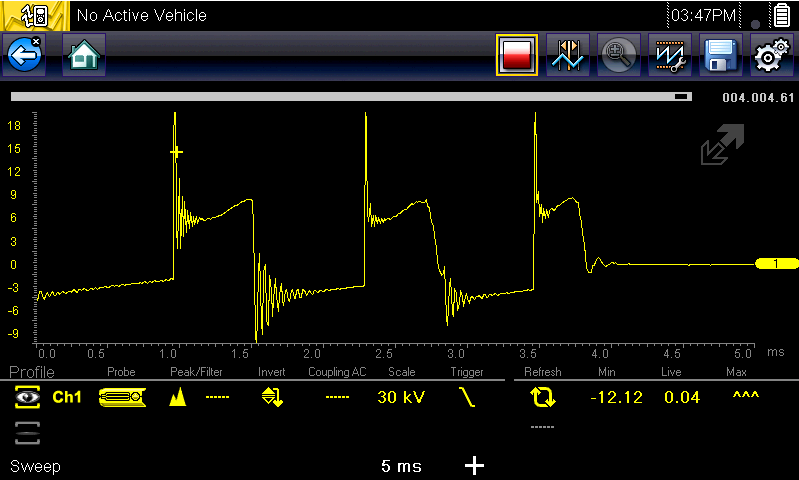Click the back arrow button
This screenshot has width=799, height=480.
24,56
